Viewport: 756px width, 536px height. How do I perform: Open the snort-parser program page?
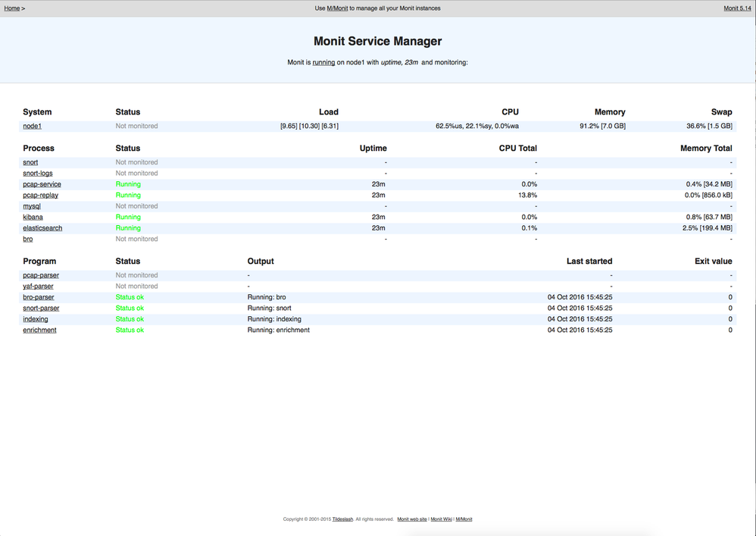[40, 308]
